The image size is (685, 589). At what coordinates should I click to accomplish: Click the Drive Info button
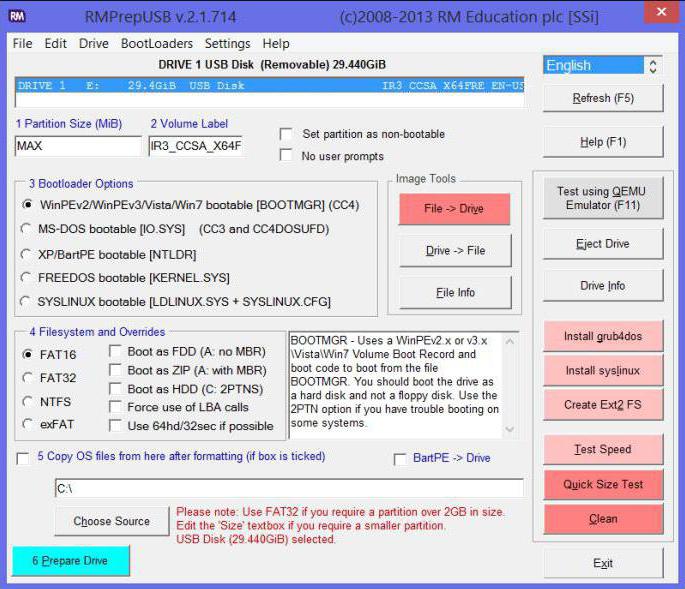(x=603, y=286)
